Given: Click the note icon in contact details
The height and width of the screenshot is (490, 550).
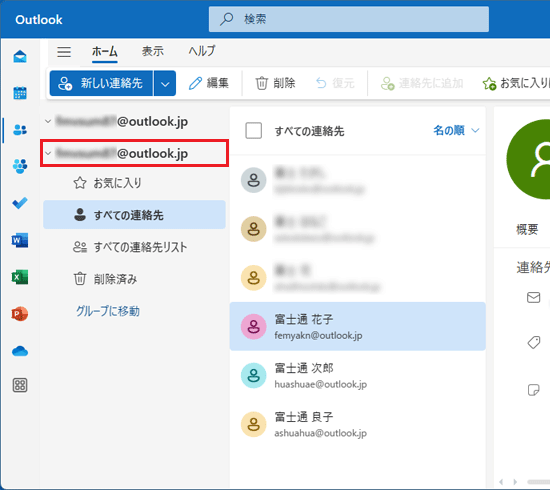Looking at the screenshot, I should point(534,390).
